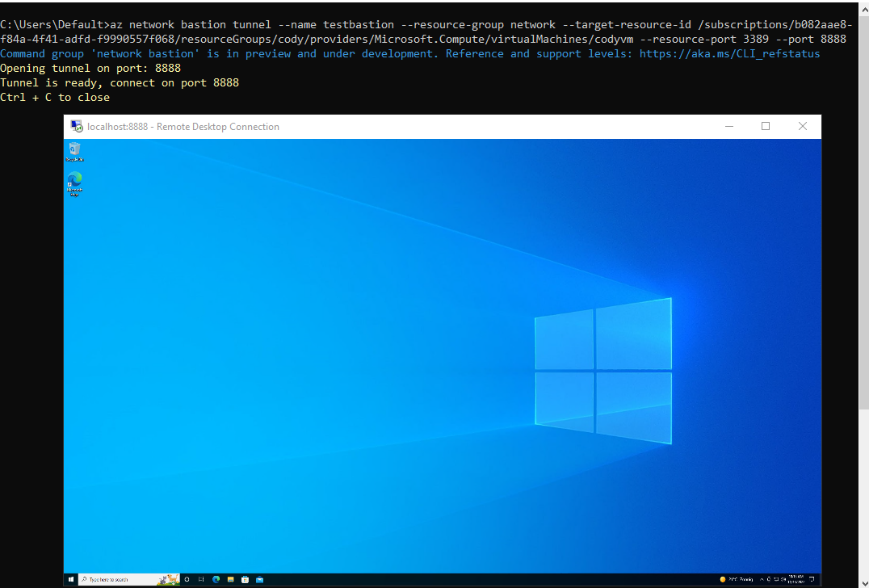Image resolution: width=869 pixels, height=588 pixels.
Task: Maximize the Remote Desktop Connection window
Action: 766,126
